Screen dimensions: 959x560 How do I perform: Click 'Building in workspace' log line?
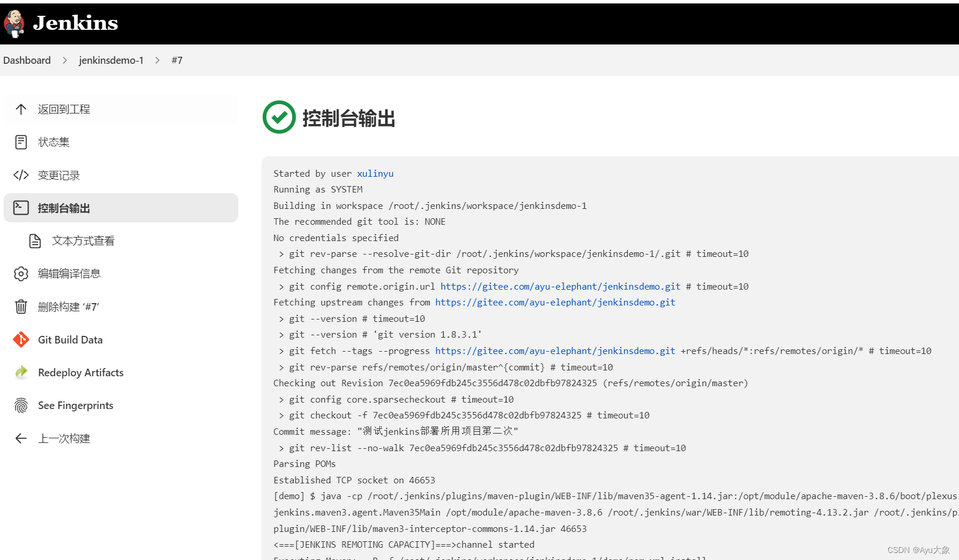(430, 206)
